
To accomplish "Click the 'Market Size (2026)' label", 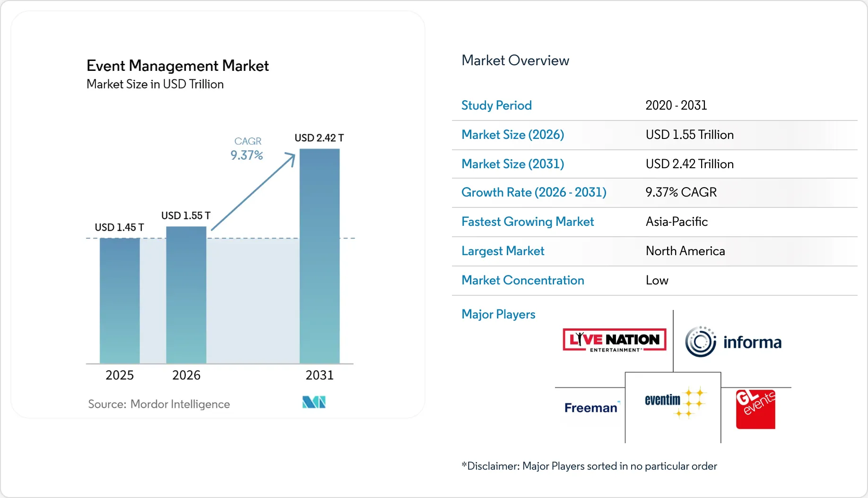I will (x=513, y=135).
